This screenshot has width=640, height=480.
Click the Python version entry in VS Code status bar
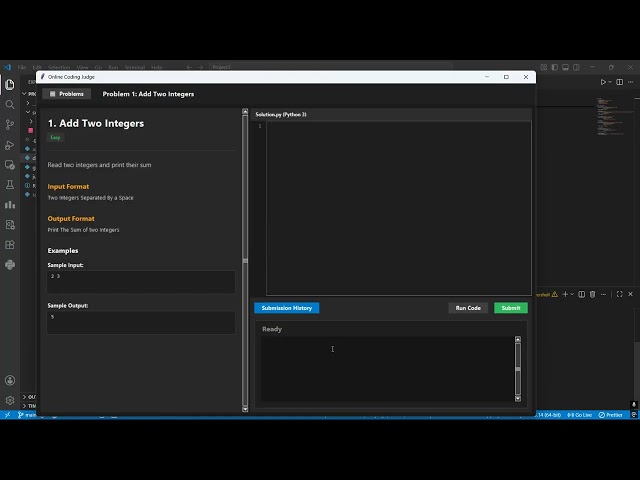pos(549,415)
